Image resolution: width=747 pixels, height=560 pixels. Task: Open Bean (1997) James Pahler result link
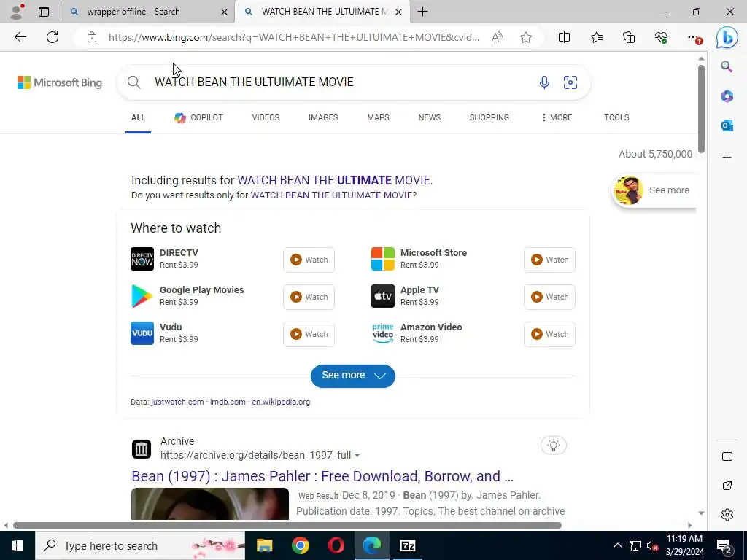[x=322, y=476]
